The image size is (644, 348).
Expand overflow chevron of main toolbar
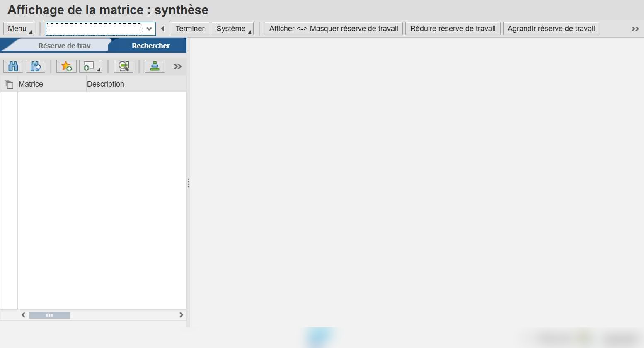635,29
